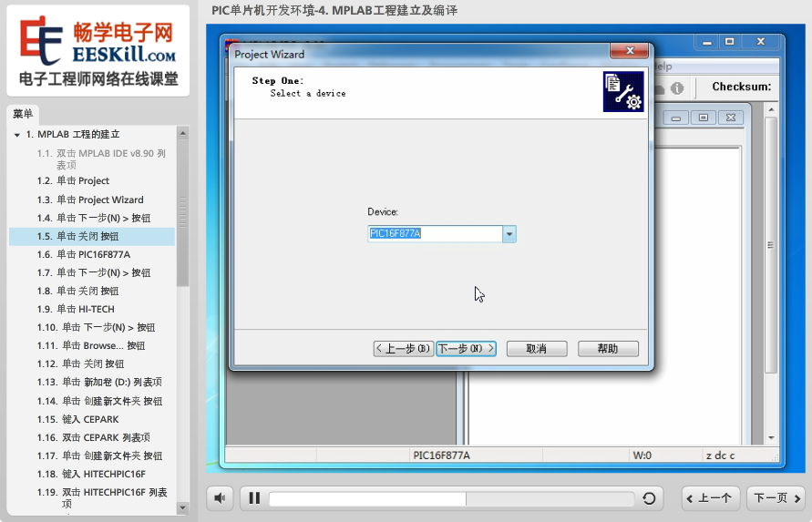Click menu list scrollbar up arrow

point(182,133)
